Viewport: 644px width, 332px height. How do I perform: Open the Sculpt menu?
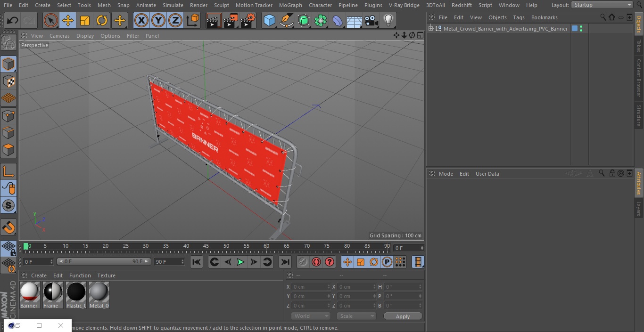click(x=221, y=5)
